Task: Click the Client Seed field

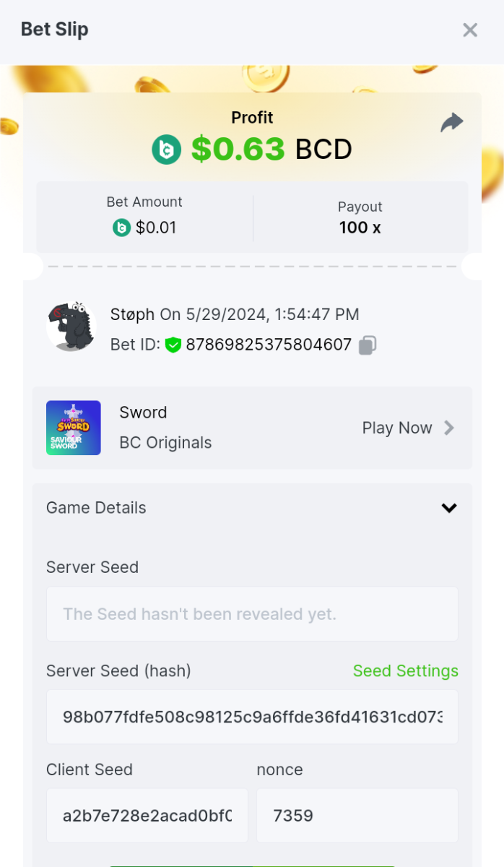Action: (147, 816)
